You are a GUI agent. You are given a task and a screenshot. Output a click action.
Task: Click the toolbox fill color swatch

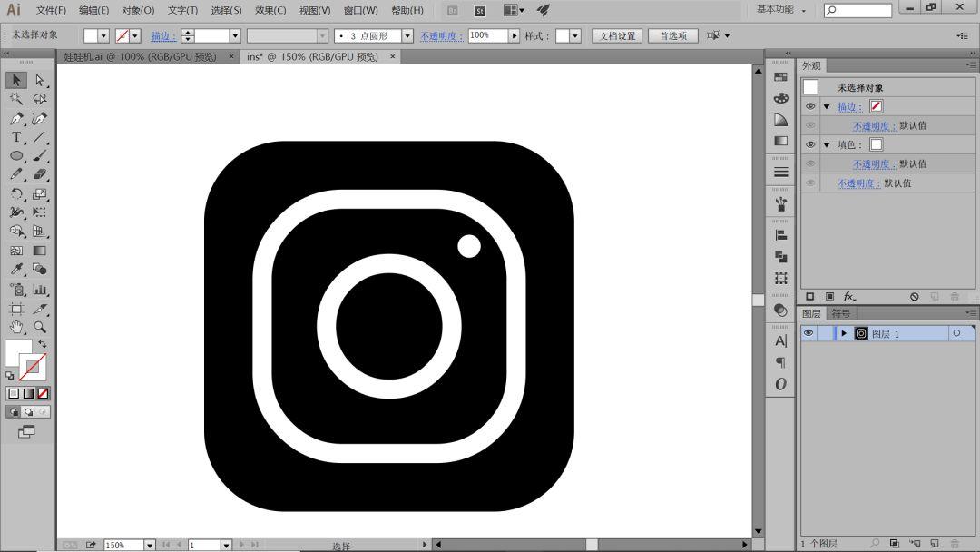17,352
